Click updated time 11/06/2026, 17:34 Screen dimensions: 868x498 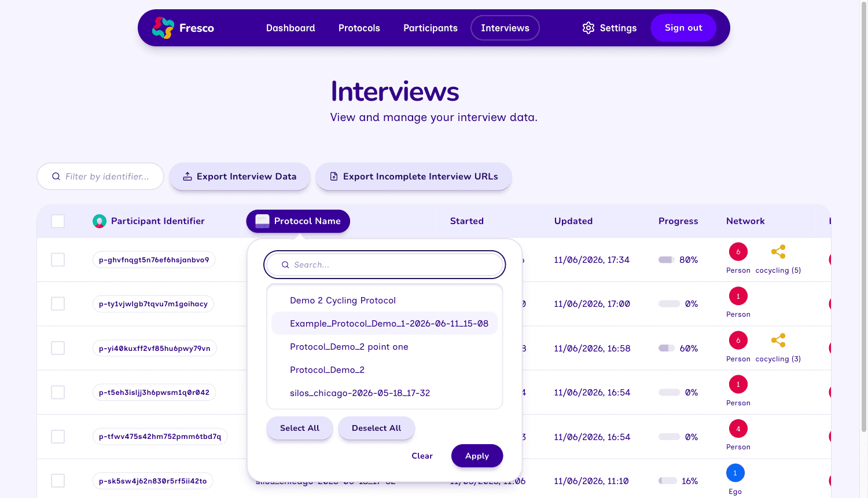click(591, 260)
